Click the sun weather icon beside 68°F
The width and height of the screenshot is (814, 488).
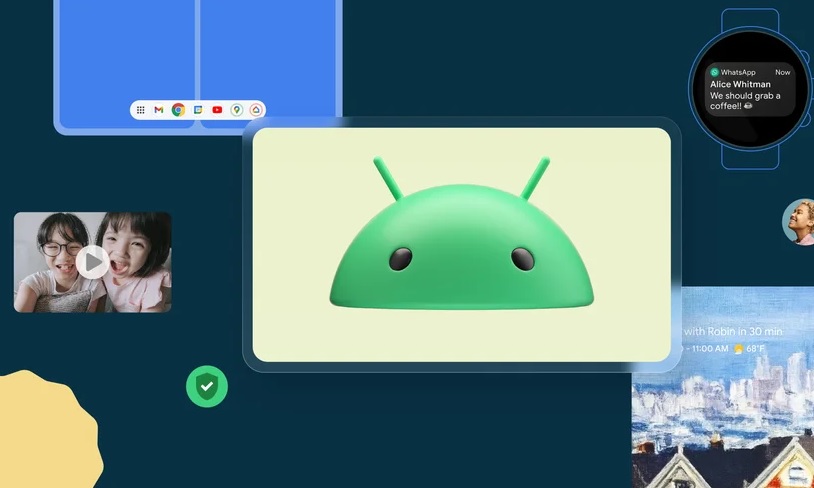pyautogui.click(x=738, y=349)
